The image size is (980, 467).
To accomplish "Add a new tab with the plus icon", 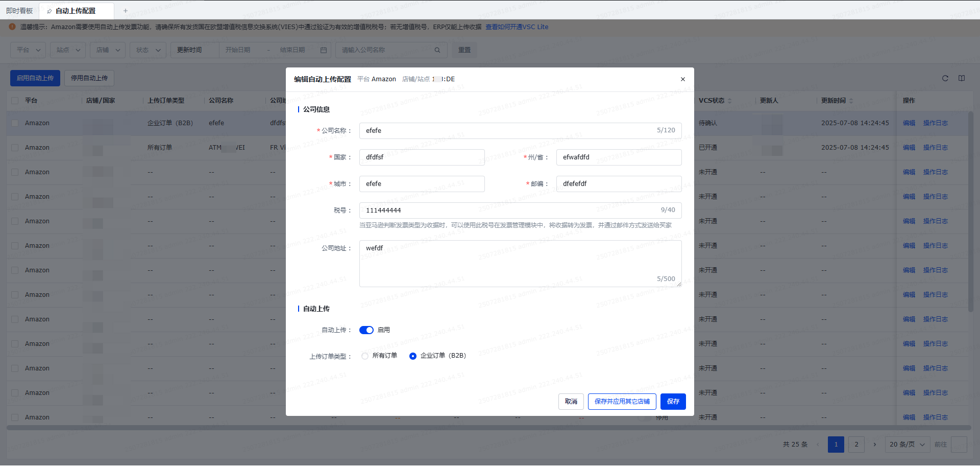I will pyautogui.click(x=126, y=11).
